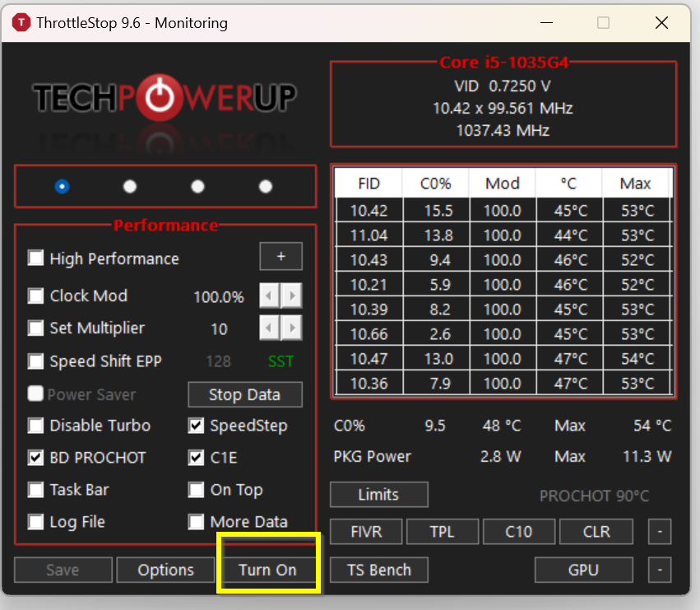The height and width of the screenshot is (610, 700).
Task: Click the minus button next to GPU
Action: 660,570
